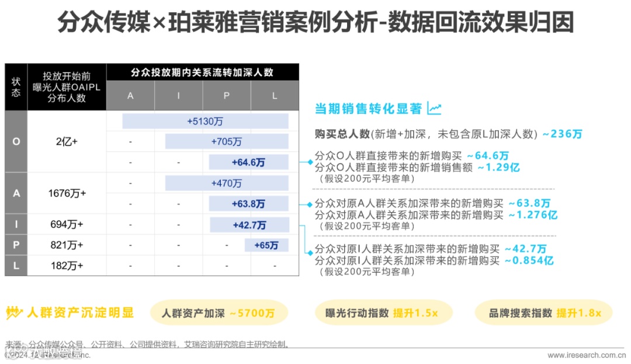Click the 品牌搜索指数 提升1.8x pill
Image resolution: width=631 pixels, height=364 pixels.
coord(544,313)
